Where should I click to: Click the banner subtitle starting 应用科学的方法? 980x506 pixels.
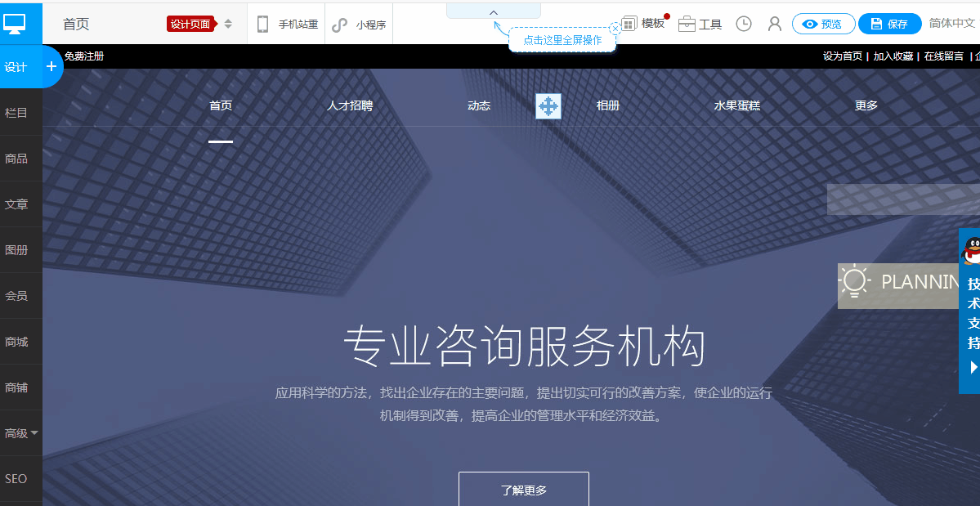pos(524,404)
